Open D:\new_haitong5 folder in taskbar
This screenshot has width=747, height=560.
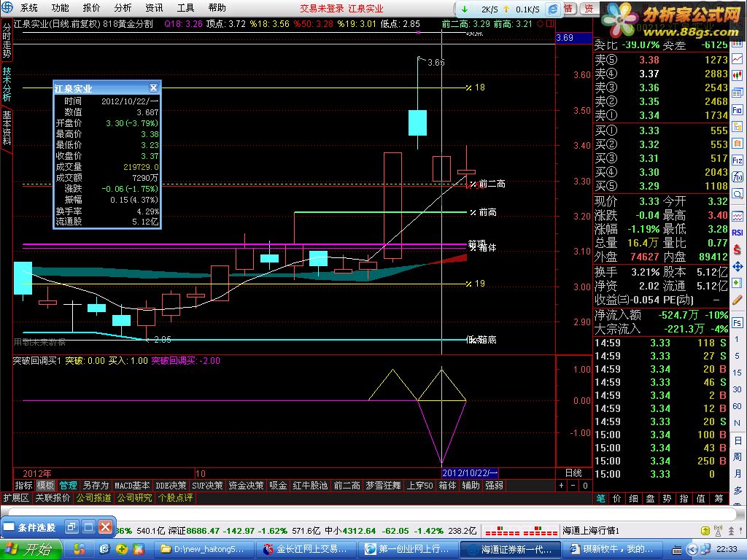pos(204,549)
